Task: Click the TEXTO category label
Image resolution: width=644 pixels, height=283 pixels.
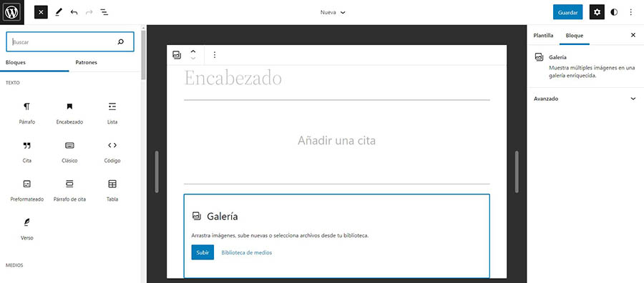Action: (x=13, y=83)
